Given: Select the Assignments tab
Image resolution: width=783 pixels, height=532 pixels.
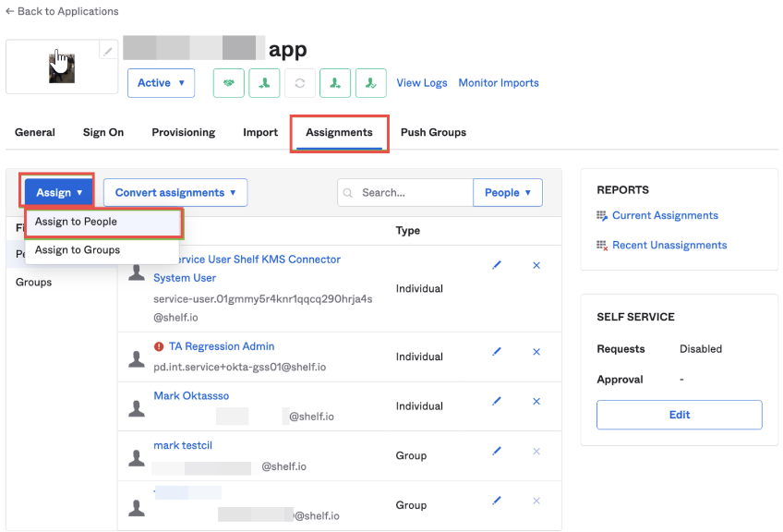Looking at the screenshot, I should [x=339, y=132].
